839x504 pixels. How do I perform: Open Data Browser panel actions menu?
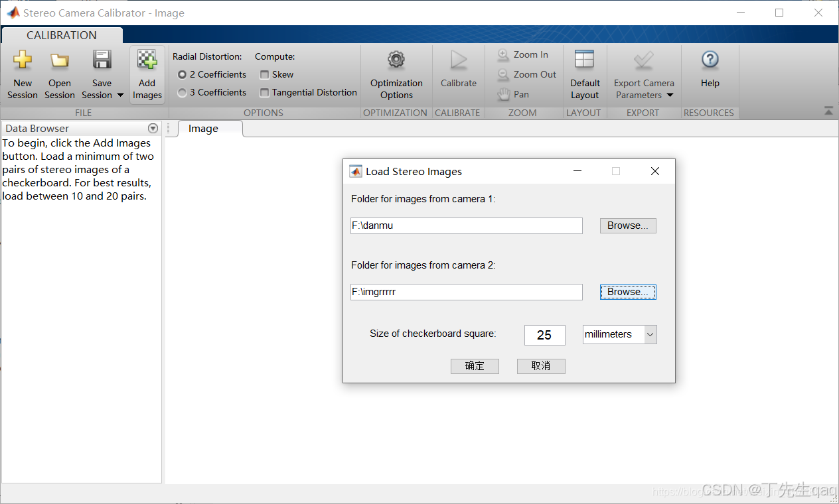(153, 129)
